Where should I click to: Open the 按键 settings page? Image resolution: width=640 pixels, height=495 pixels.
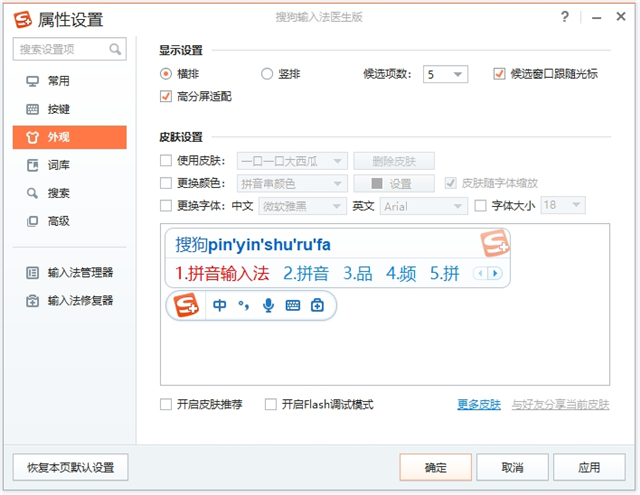pos(69,109)
